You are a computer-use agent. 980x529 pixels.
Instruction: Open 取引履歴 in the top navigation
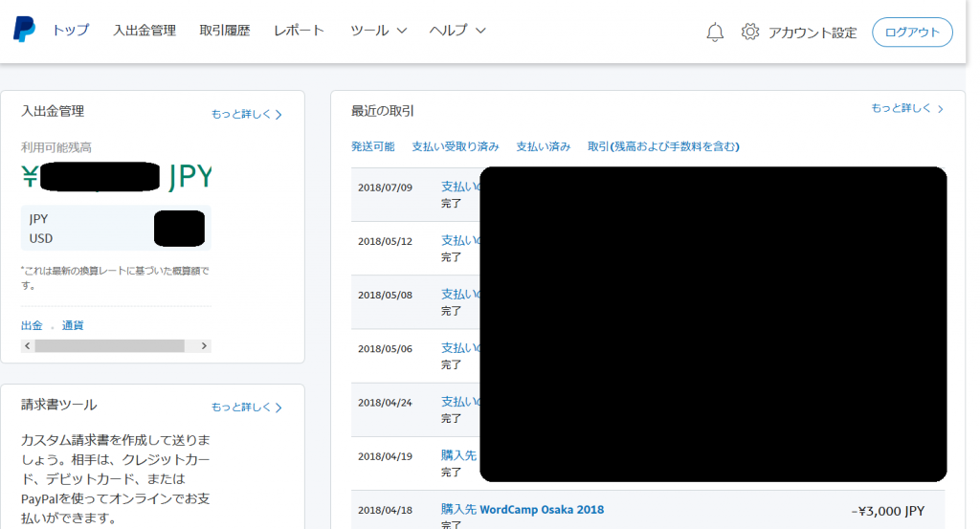point(224,31)
